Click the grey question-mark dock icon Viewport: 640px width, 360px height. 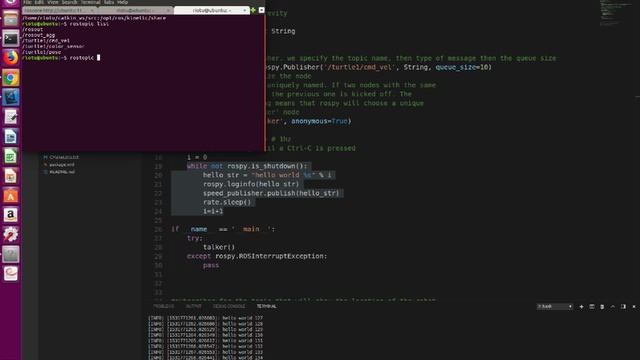click(x=11, y=254)
